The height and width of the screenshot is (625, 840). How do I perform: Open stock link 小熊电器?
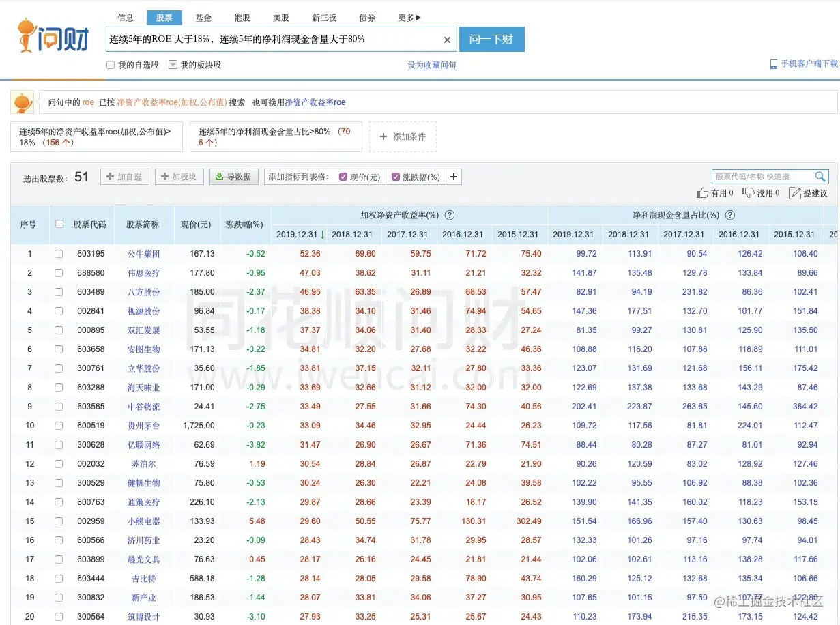click(x=143, y=521)
